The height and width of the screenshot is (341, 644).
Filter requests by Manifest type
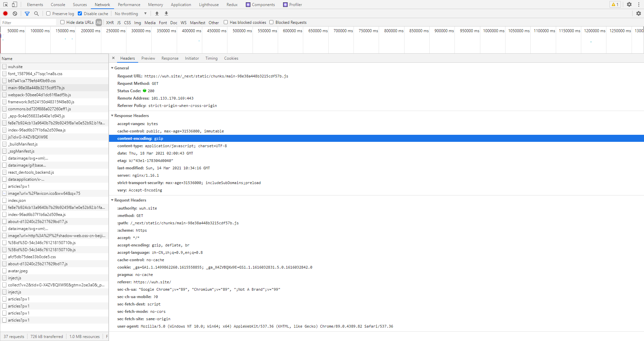coord(198,22)
